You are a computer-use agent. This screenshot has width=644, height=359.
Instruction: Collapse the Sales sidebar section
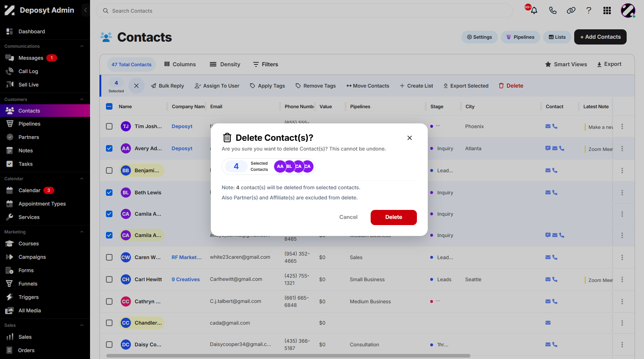(x=82, y=325)
